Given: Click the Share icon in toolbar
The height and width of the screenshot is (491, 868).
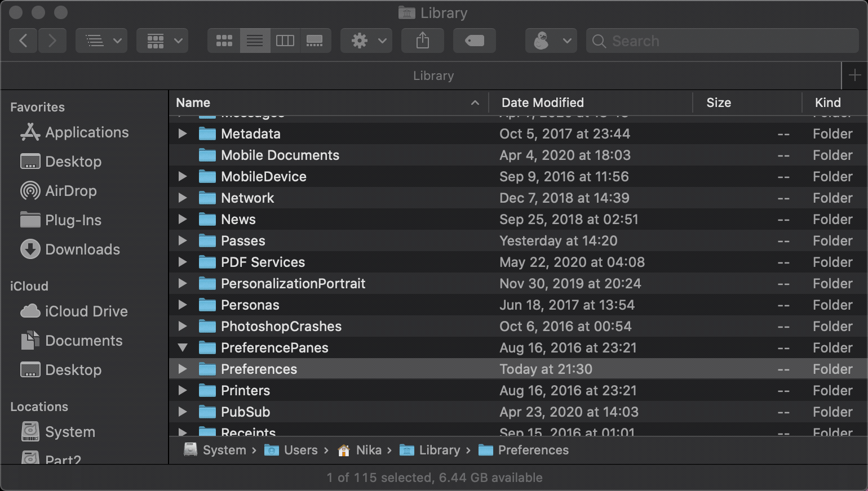Looking at the screenshot, I should point(423,41).
